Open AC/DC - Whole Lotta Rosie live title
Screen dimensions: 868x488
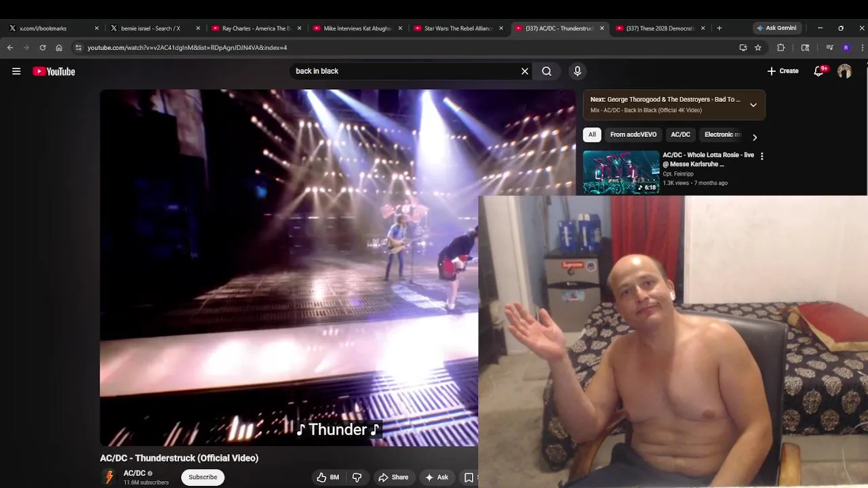click(x=708, y=159)
